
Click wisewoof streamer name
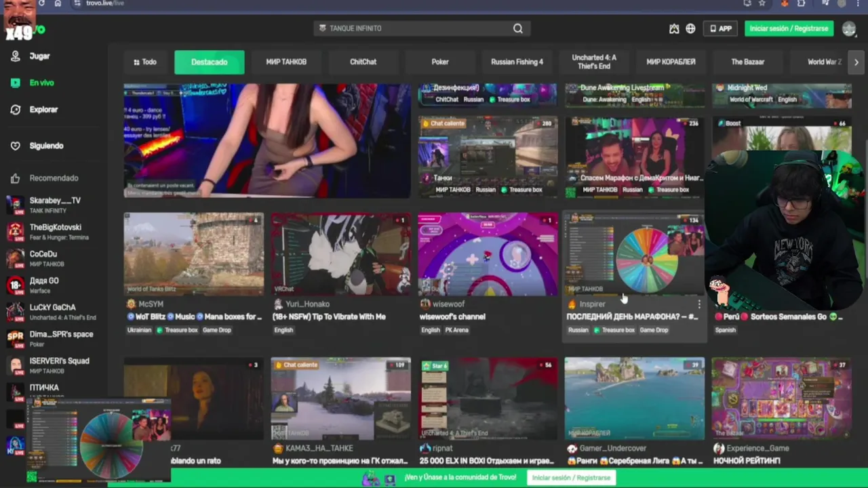click(449, 304)
